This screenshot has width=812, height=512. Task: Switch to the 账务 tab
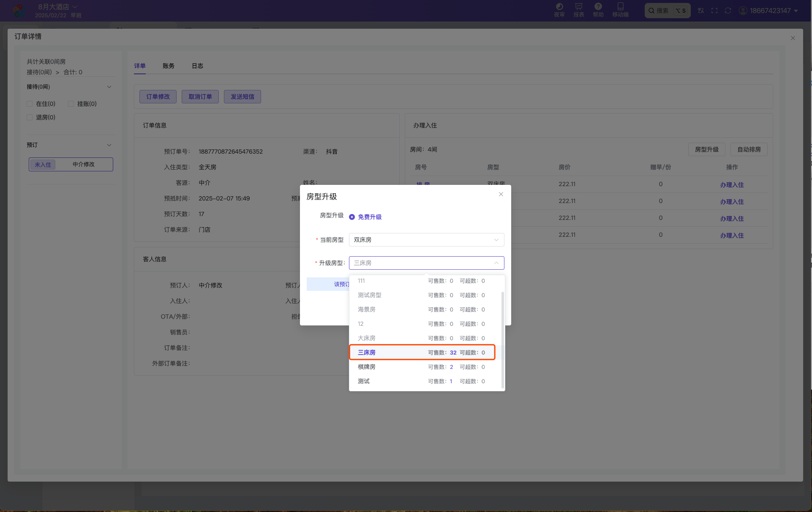click(x=168, y=66)
